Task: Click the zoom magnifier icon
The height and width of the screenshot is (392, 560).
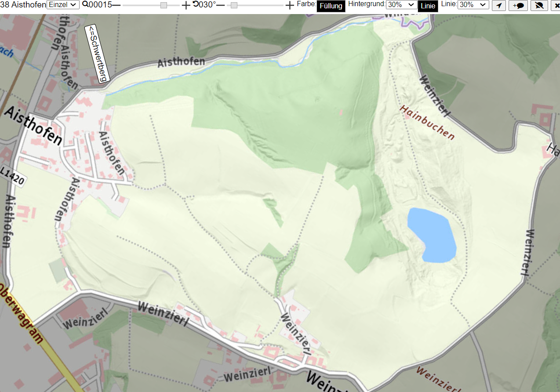Action: (x=85, y=5)
